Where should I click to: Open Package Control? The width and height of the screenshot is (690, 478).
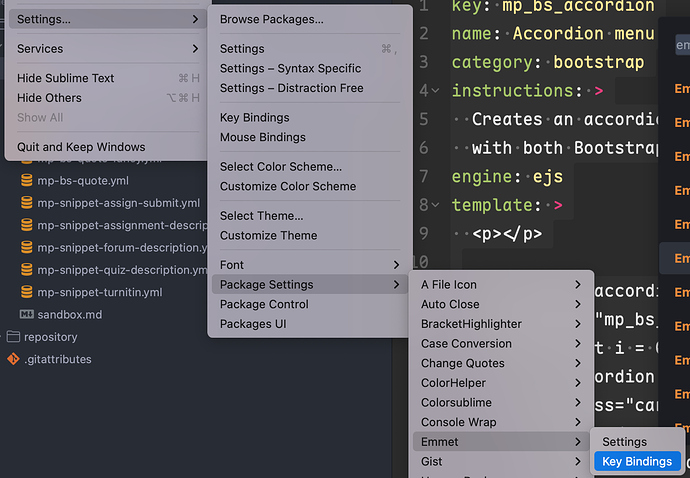point(310,304)
